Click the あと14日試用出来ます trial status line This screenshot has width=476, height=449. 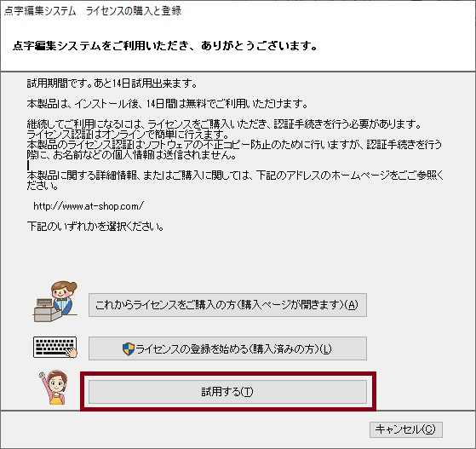tap(112, 83)
